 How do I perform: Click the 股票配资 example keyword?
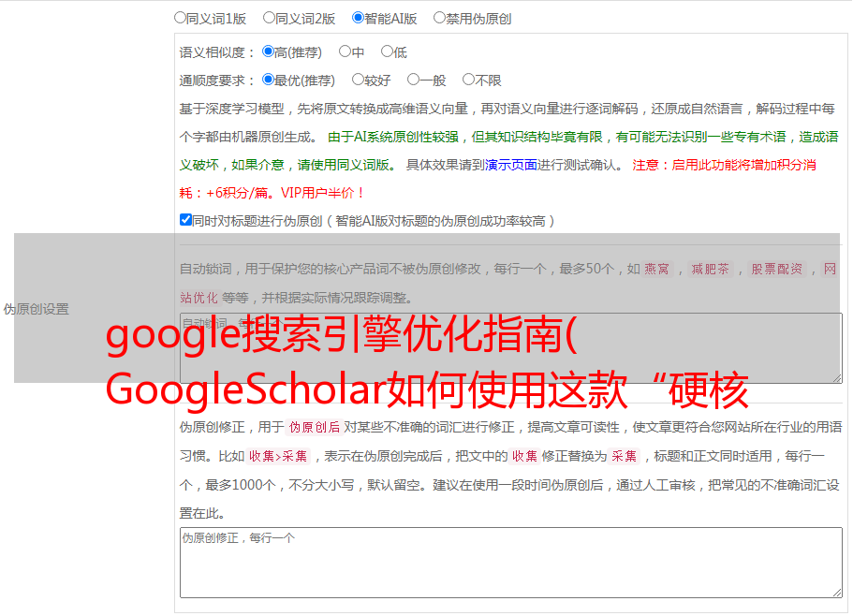(x=777, y=269)
